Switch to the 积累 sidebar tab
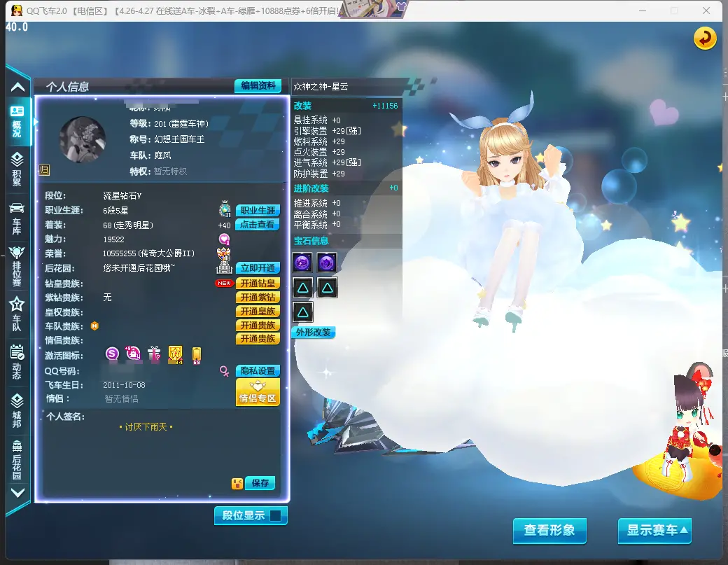728x565 pixels. click(17, 170)
